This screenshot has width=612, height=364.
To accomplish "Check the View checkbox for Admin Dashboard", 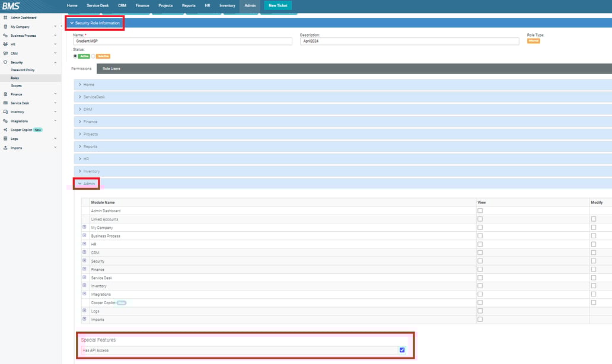I will (479, 210).
